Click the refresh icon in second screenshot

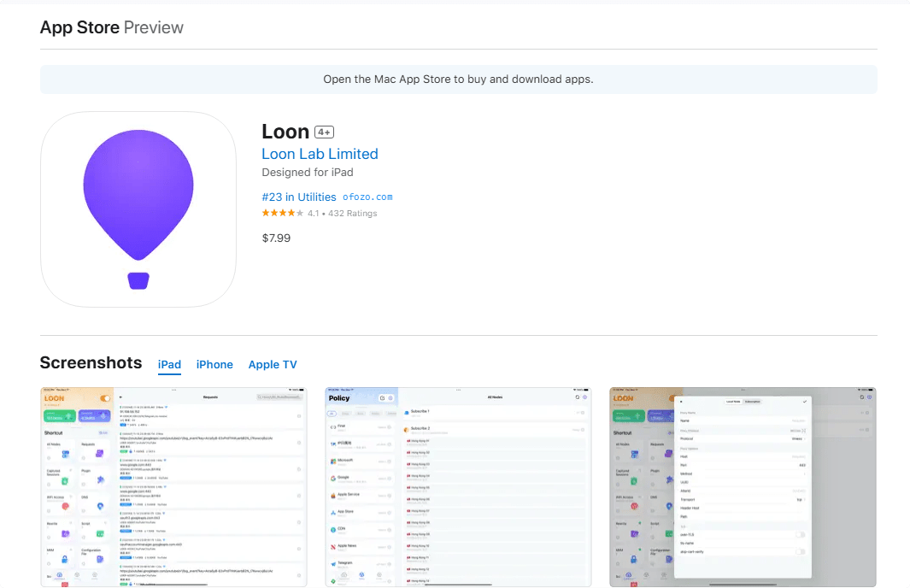[x=577, y=397]
